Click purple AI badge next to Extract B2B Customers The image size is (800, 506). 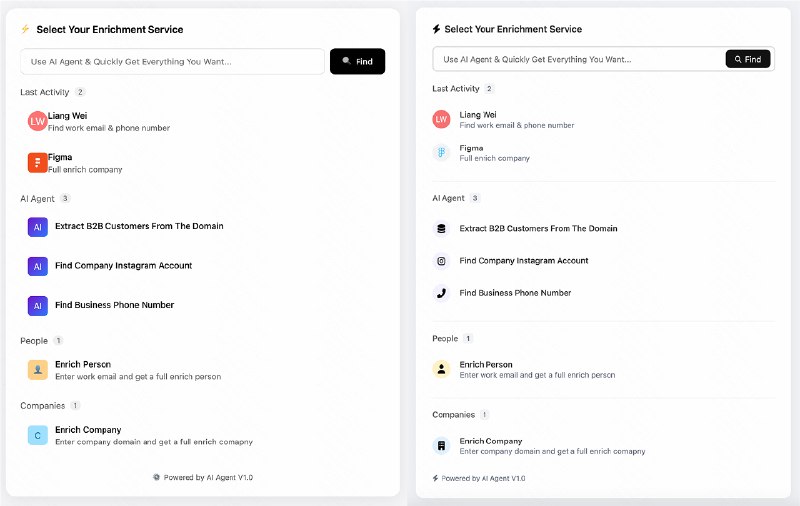37,227
